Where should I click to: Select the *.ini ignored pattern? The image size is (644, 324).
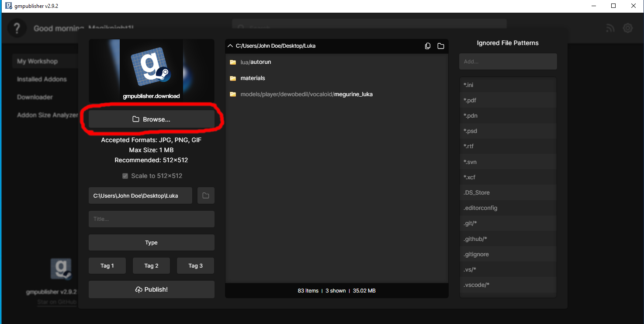click(x=508, y=85)
